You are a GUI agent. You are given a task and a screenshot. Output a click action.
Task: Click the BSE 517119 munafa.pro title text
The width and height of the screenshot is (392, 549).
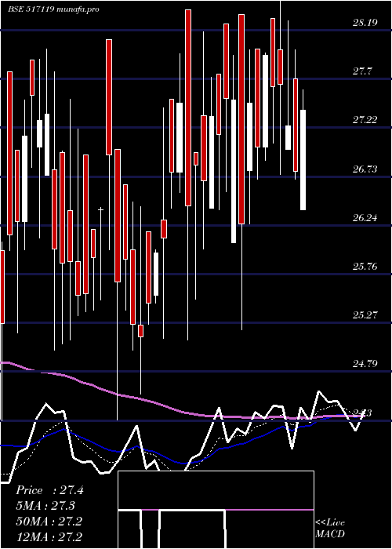pyautogui.click(x=53, y=9)
